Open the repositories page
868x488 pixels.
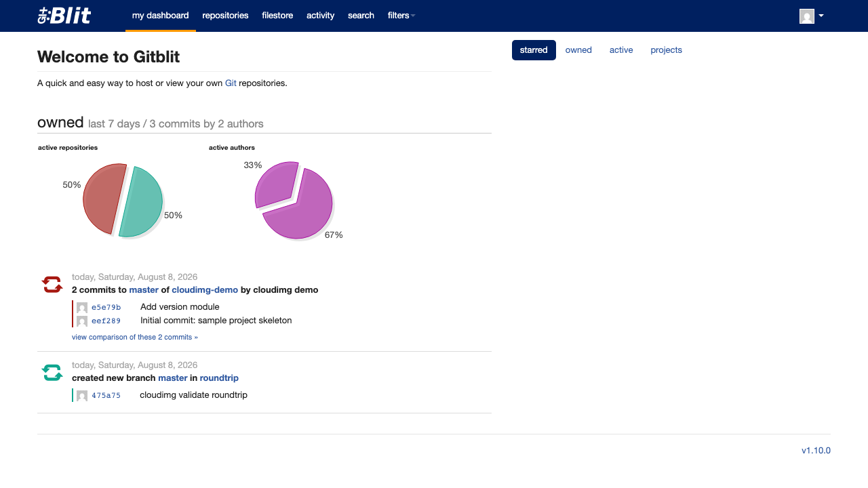click(225, 16)
